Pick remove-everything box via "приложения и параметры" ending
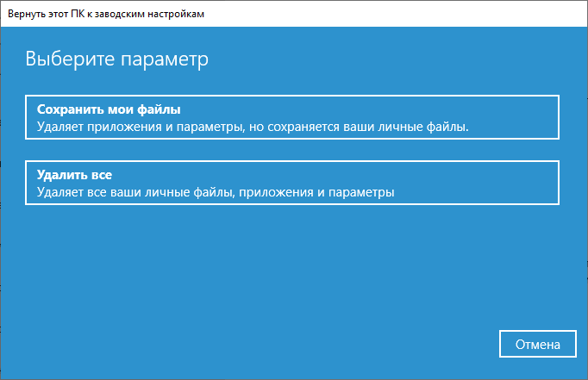 pos(316,192)
